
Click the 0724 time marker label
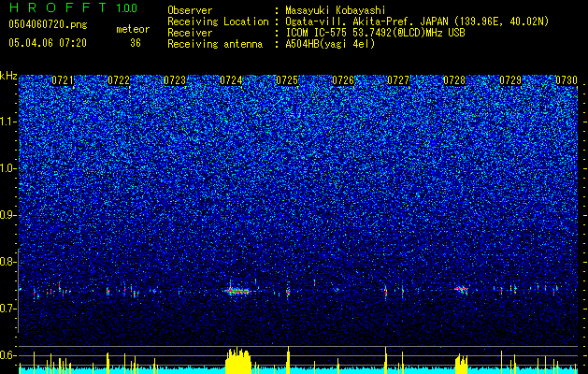coord(231,80)
